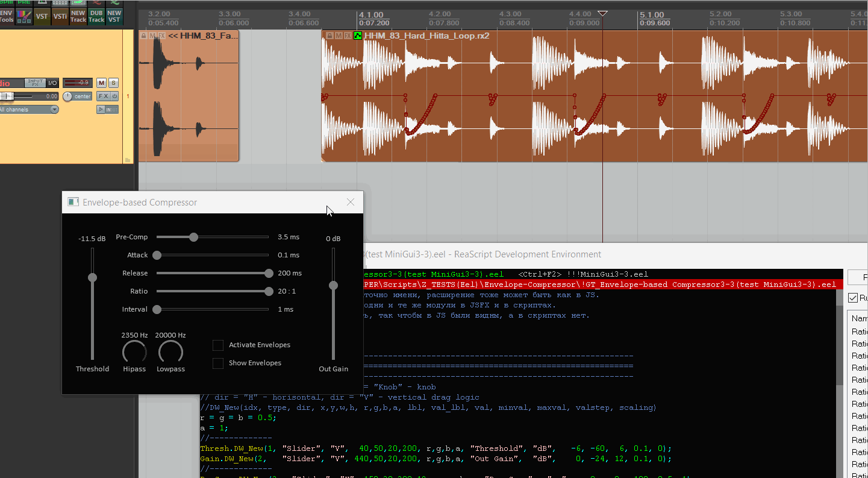Click the track folder icon
Viewport: 868px width, 478px height.
click(127, 160)
